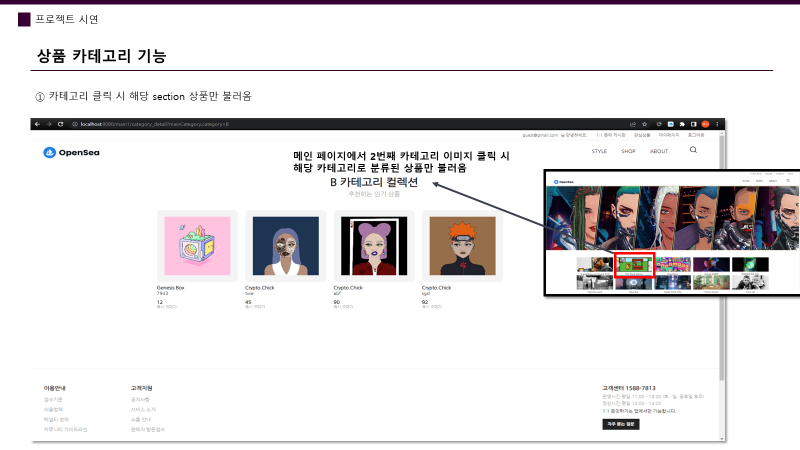Toggle the browser side panel icon
800x450 pixels.
[x=693, y=124]
